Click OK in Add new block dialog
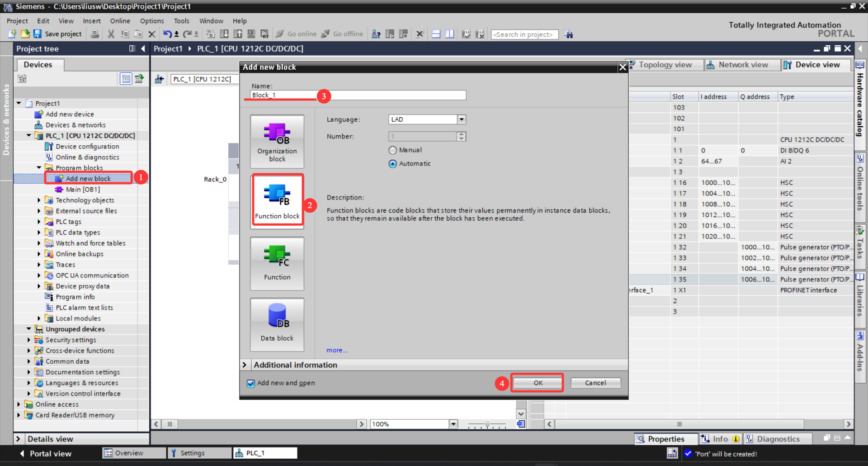The height and width of the screenshot is (466, 868). [x=538, y=383]
